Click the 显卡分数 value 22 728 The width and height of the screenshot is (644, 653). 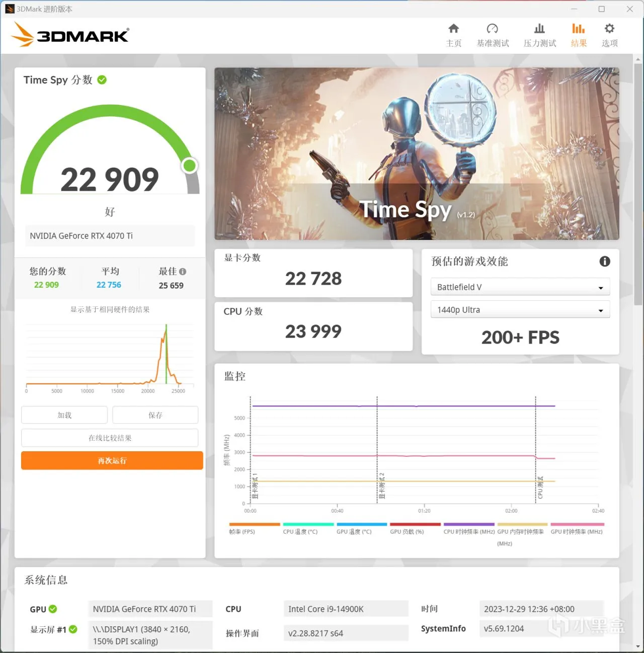313,278
